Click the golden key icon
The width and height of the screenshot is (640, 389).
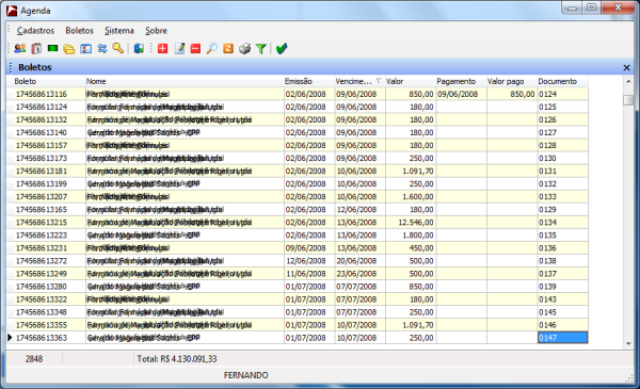pyautogui.click(x=118, y=49)
